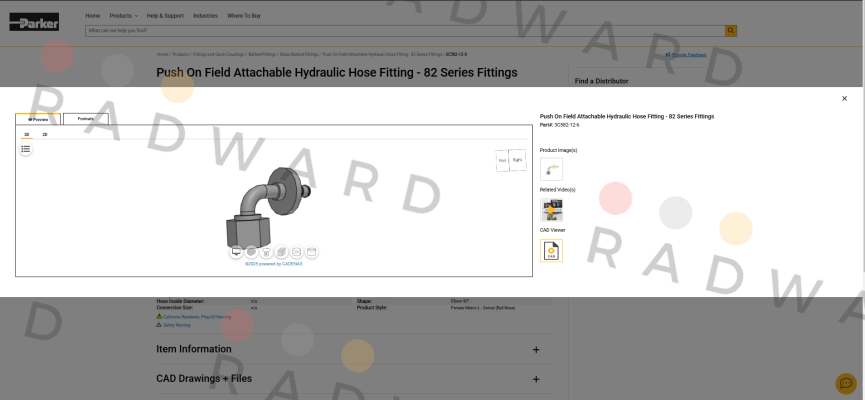Open the chat bubble widget
This screenshot has height=400, width=865.
pyautogui.click(x=846, y=383)
